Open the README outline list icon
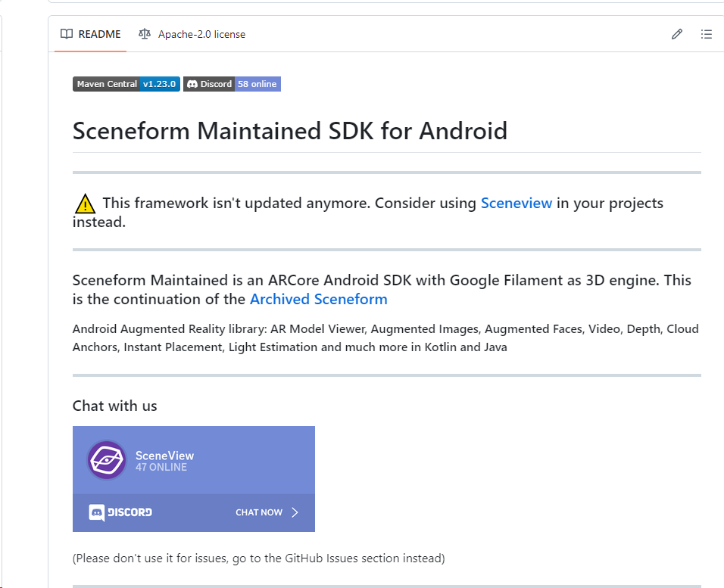This screenshot has width=724, height=588. pos(706,34)
